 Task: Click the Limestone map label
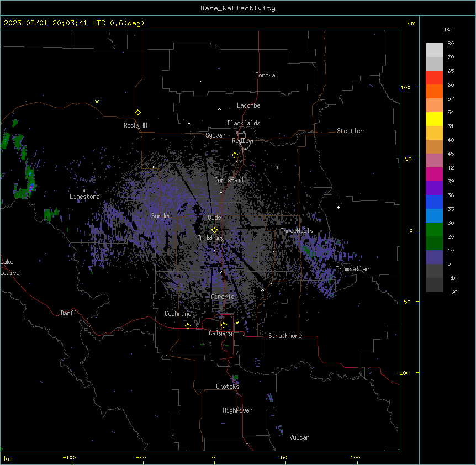84,197
